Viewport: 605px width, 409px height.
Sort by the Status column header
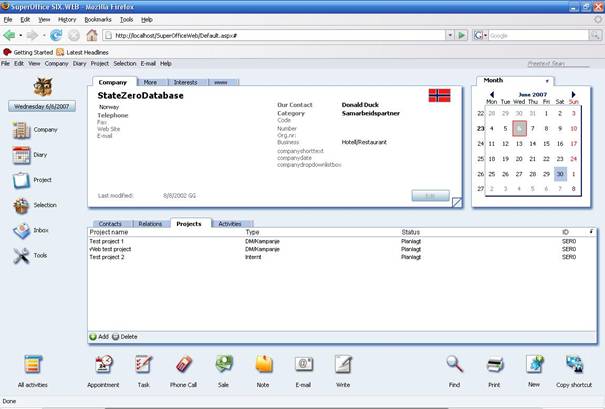pyautogui.click(x=411, y=232)
